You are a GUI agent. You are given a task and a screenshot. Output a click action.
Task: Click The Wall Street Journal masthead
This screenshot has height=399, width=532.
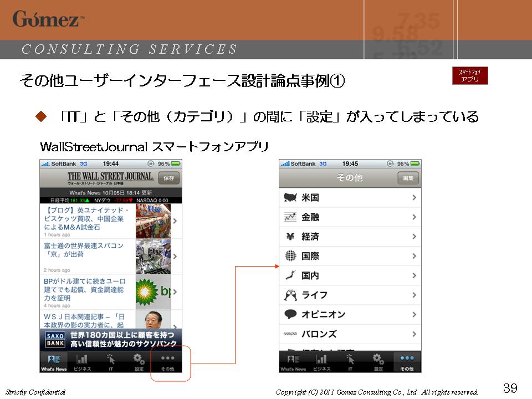110,178
